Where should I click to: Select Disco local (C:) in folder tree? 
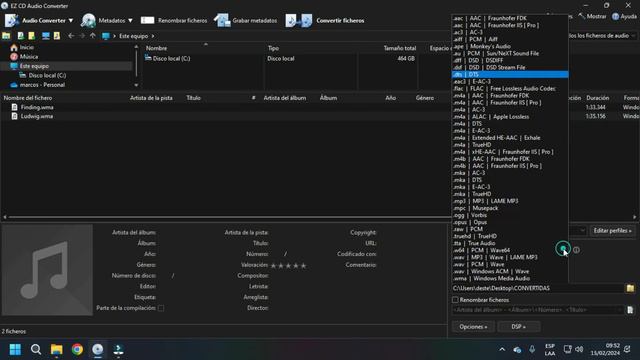click(x=47, y=76)
